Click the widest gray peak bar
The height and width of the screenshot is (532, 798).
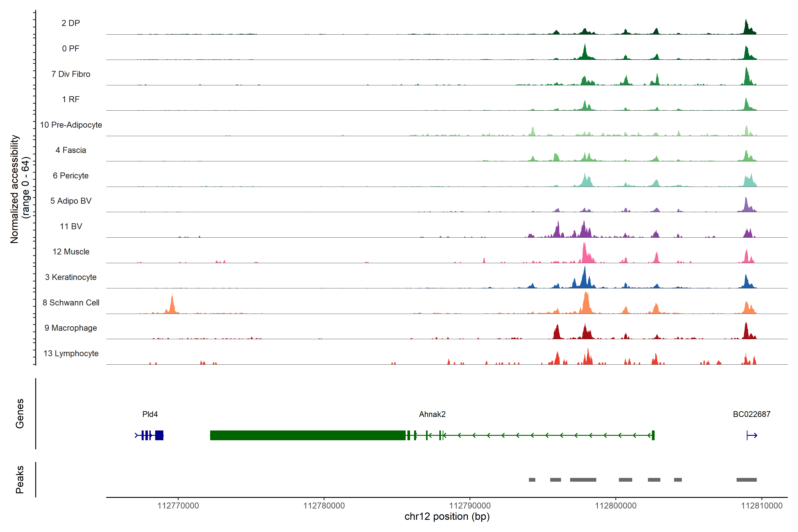pyautogui.click(x=583, y=480)
